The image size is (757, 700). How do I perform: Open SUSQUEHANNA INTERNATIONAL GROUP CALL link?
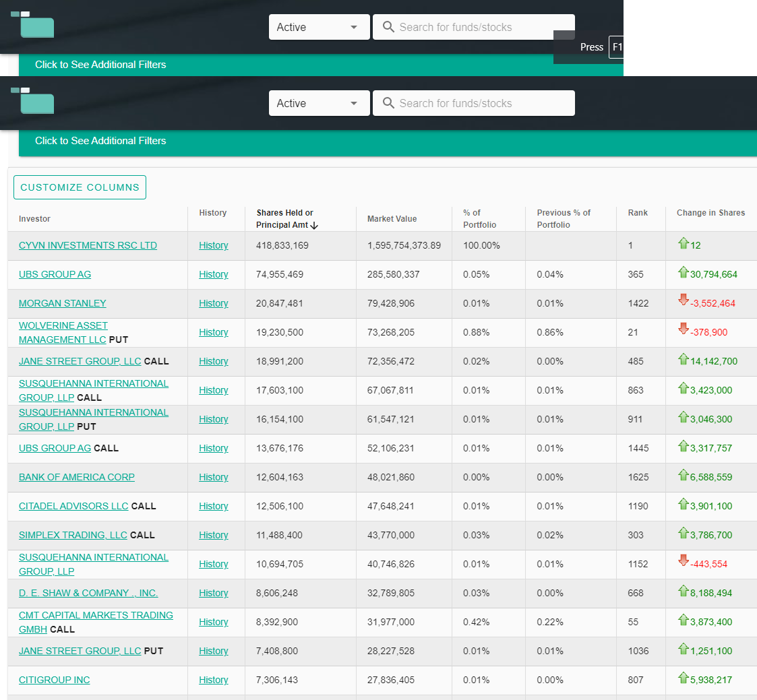94,390
